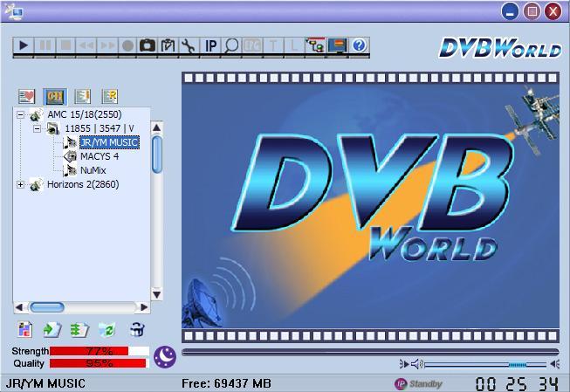Collapse the AMC 15/18(2550) satellite node

pos(20,115)
